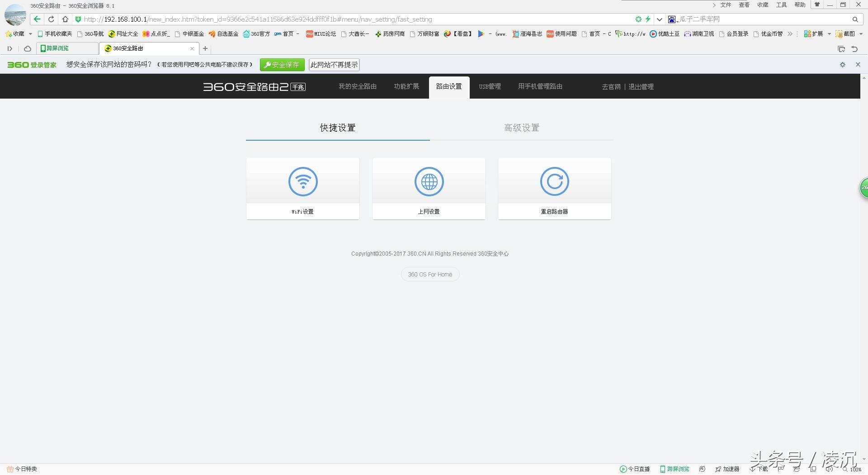Click the green 安全保存 button
This screenshot has width=868, height=475.
tap(282, 65)
